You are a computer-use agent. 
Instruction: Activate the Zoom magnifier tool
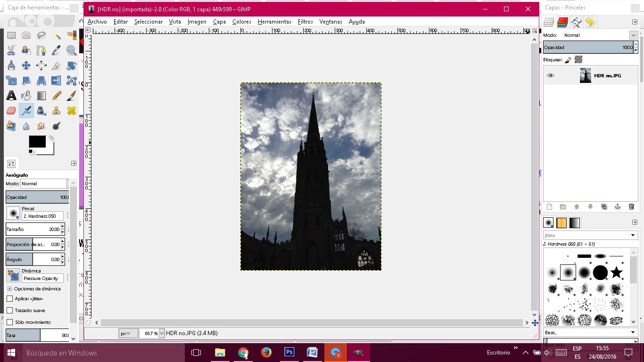pos(72,50)
